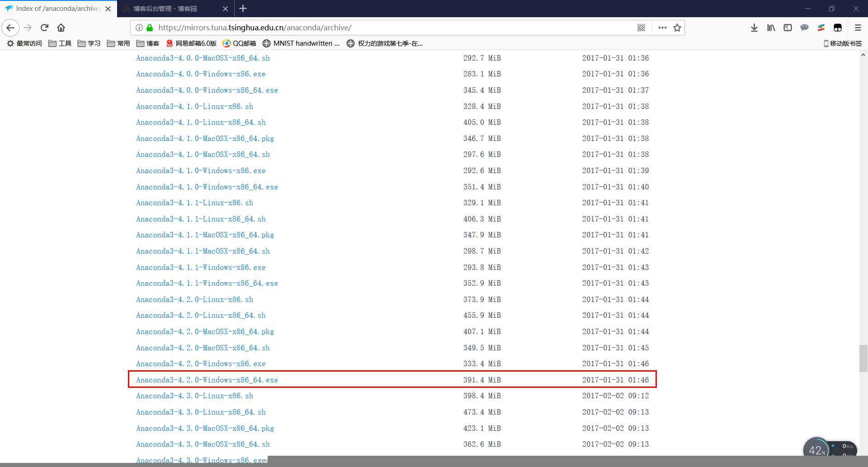Toggle the sidebar view icon
The width and height of the screenshot is (868, 467).
(788, 28)
